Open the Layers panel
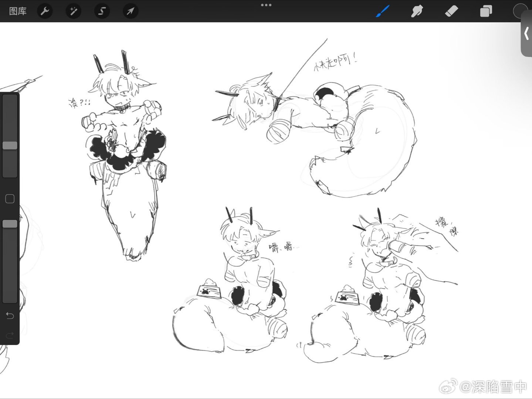The height and width of the screenshot is (399, 532). click(x=486, y=11)
